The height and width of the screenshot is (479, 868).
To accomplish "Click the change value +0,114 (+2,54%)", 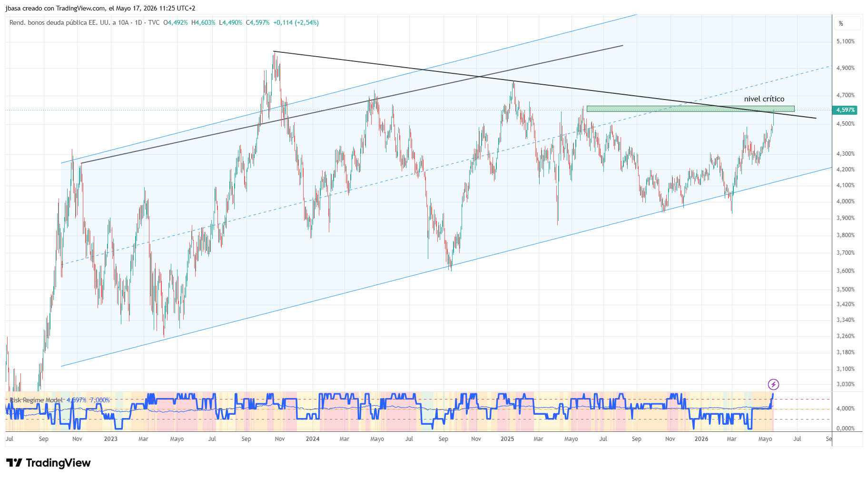I will click(x=296, y=22).
